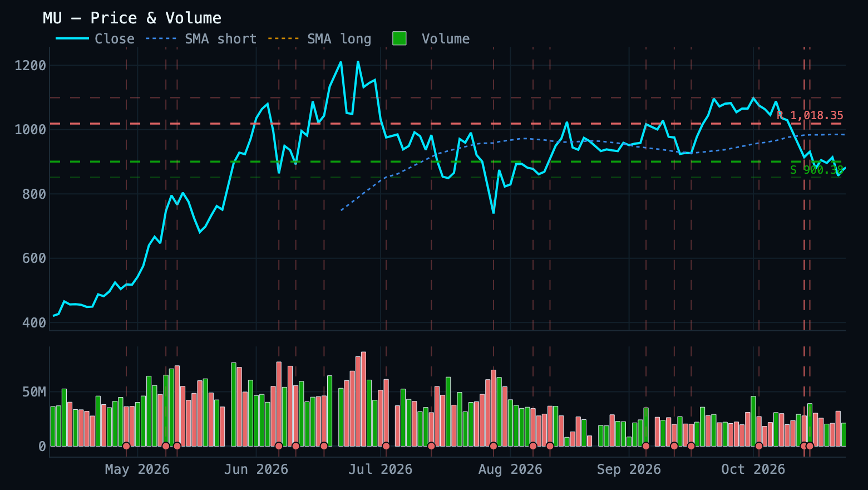The width and height of the screenshot is (868, 490).
Task: Select the first event marker in October 2026
Action: tap(759, 446)
